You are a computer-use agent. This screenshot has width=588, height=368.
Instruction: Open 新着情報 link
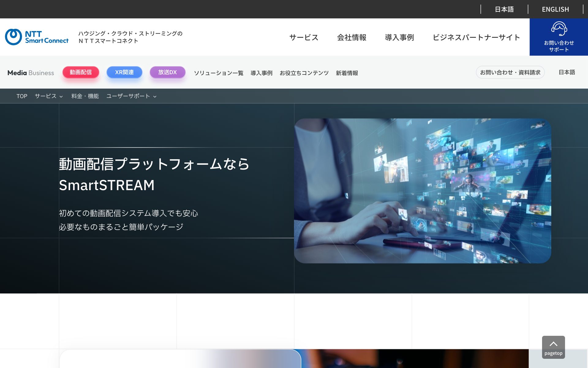point(347,73)
